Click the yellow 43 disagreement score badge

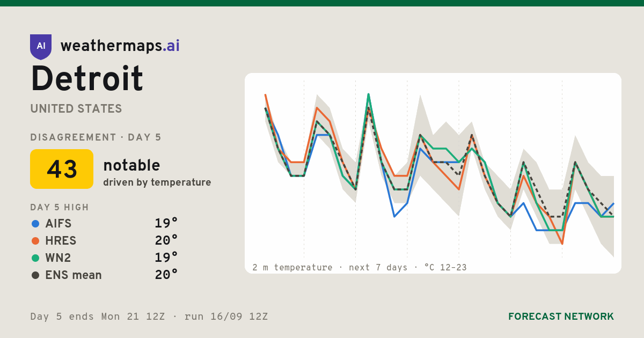click(62, 169)
